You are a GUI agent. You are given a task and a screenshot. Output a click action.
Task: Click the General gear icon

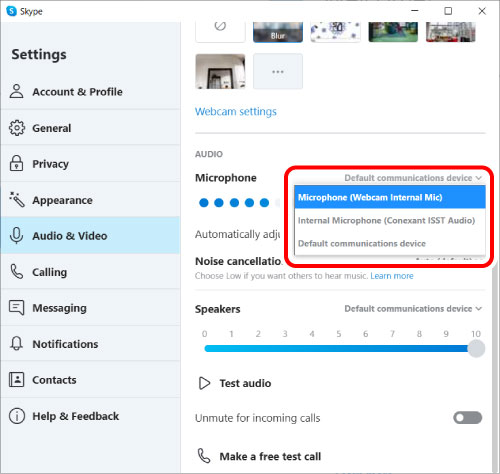pyautogui.click(x=17, y=128)
